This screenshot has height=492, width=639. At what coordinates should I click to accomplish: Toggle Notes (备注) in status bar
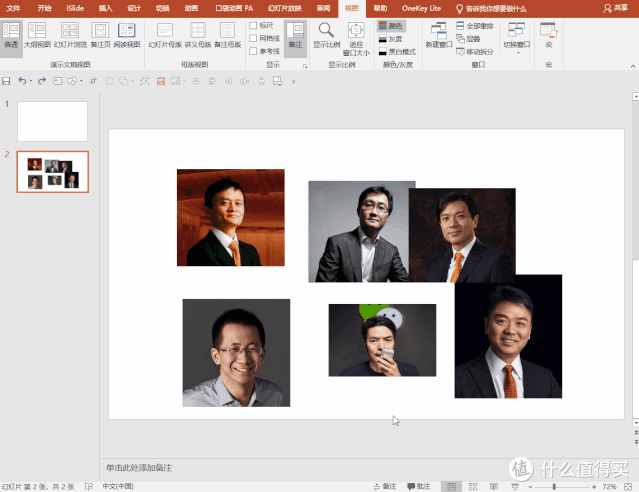(385, 486)
